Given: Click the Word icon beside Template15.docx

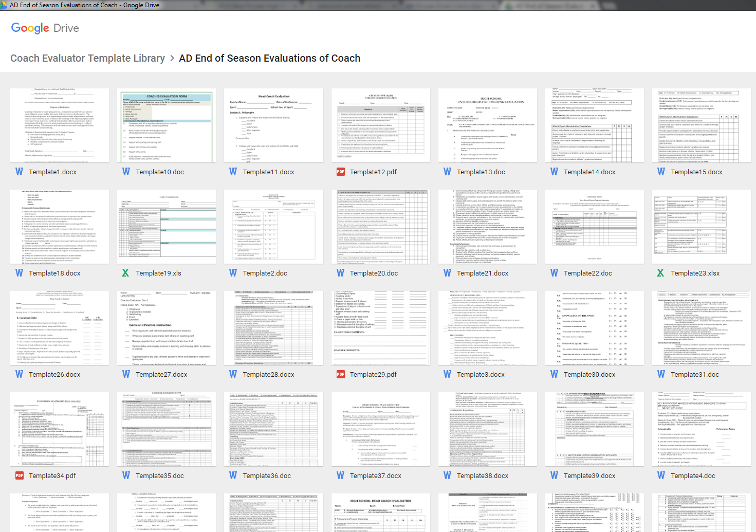Looking at the screenshot, I should pos(661,172).
